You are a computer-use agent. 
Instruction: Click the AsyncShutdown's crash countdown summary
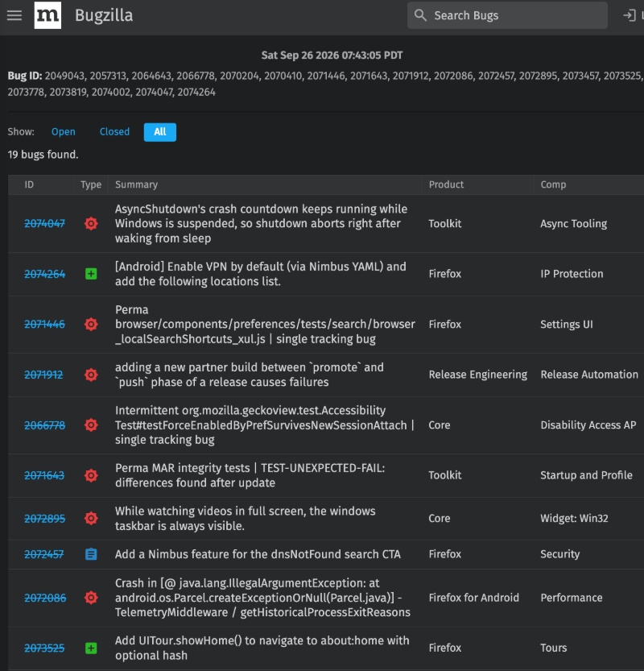(x=261, y=223)
